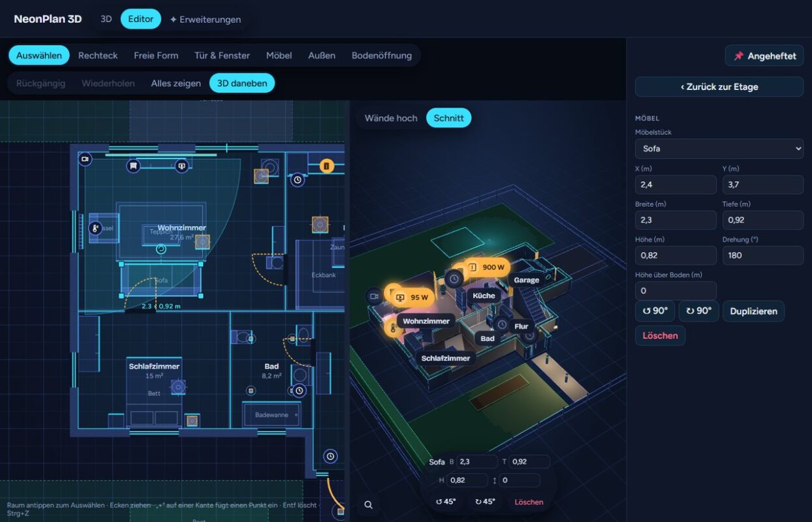Click the Zurück zur Etage button
The width and height of the screenshot is (812, 522).
point(719,87)
